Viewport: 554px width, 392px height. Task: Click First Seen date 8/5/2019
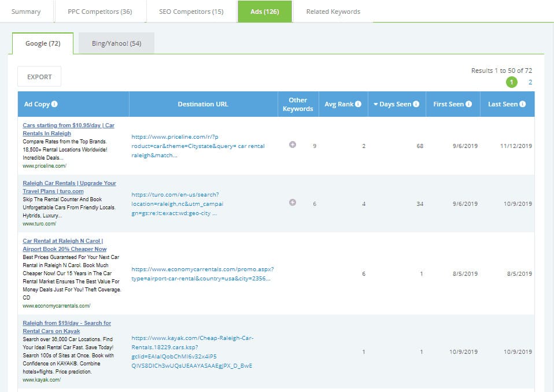[x=465, y=273]
